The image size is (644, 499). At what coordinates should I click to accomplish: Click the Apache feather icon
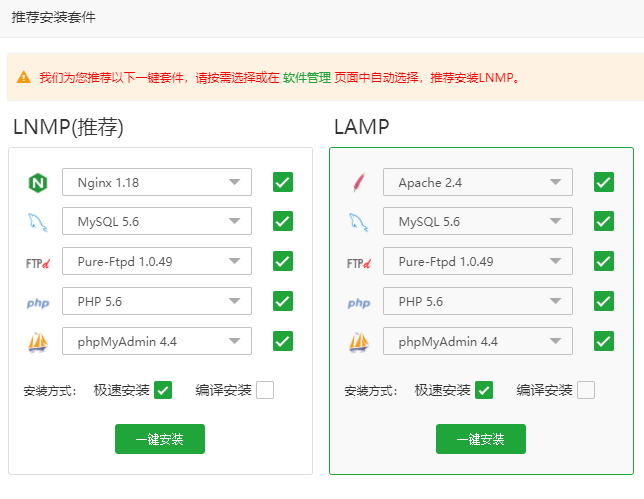(359, 183)
